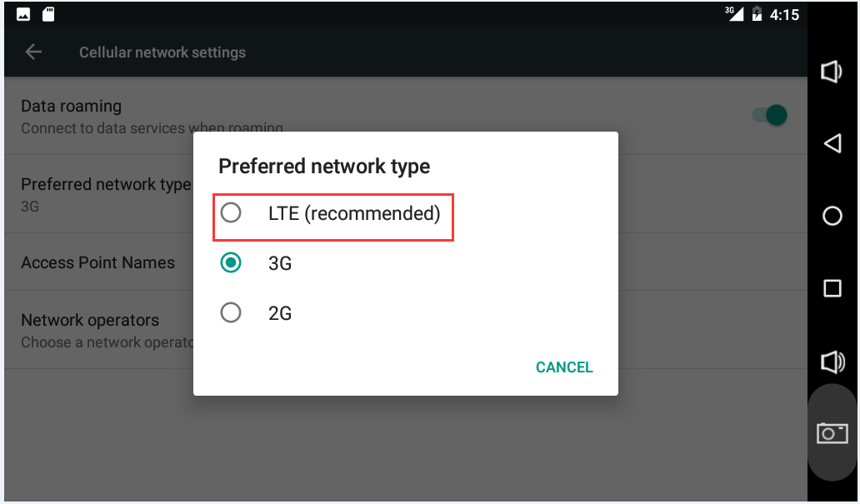Open Access Point Names settings
The height and width of the screenshot is (504, 860).
(98, 262)
